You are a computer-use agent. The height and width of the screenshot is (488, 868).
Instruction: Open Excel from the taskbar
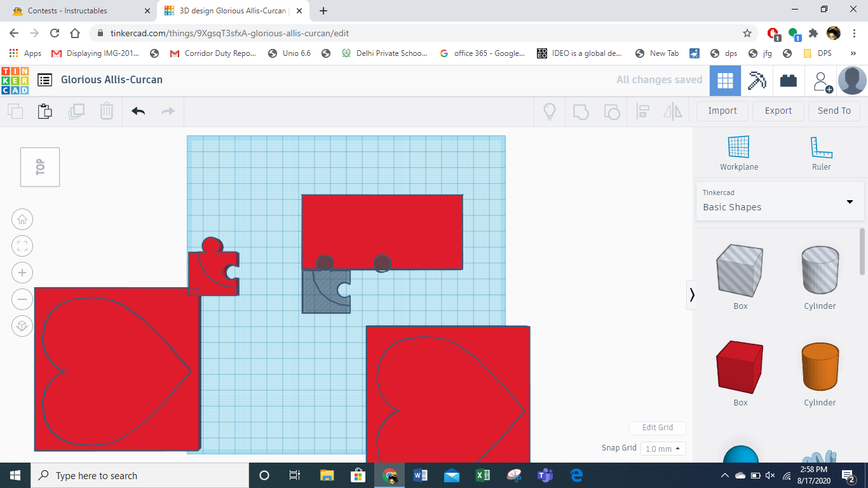click(x=483, y=475)
